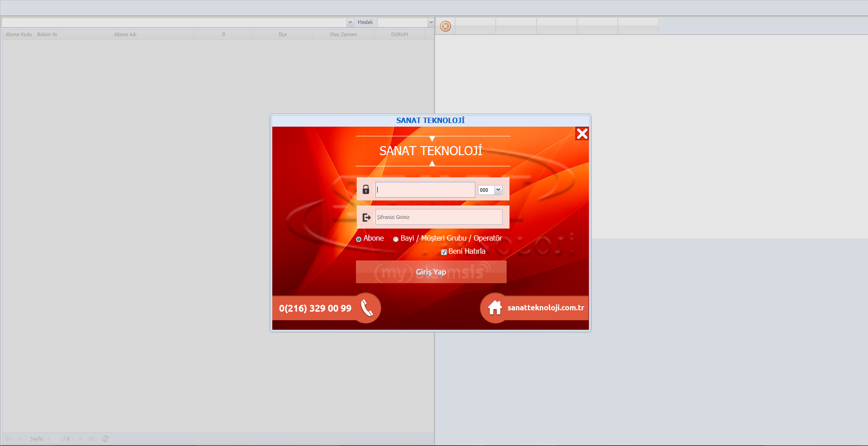Select Bayi / Müşteri Grubu / Operatör radio option

(396, 239)
